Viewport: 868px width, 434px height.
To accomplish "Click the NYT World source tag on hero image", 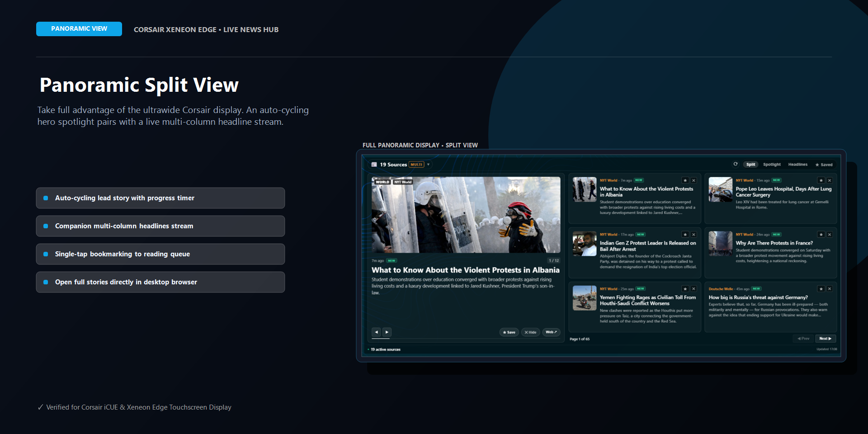I will coord(403,182).
